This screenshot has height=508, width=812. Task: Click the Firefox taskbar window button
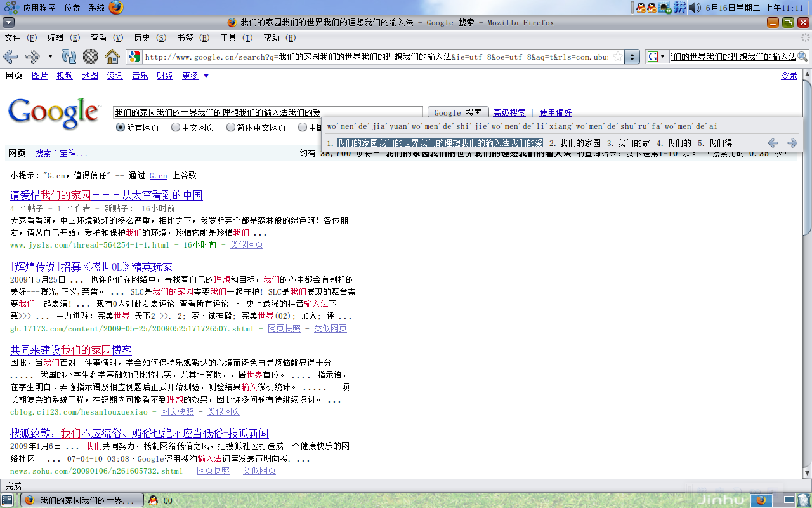[x=81, y=500]
